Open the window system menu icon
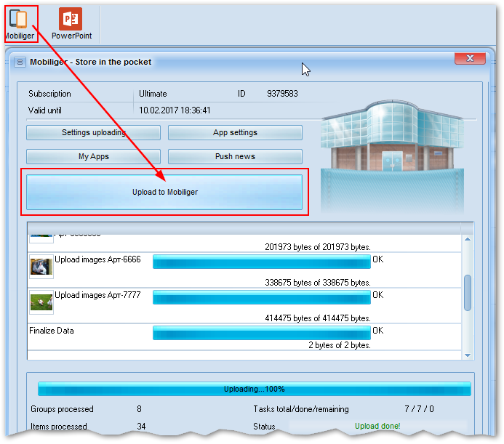Screen dimensions: 504x444 click(20, 62)
